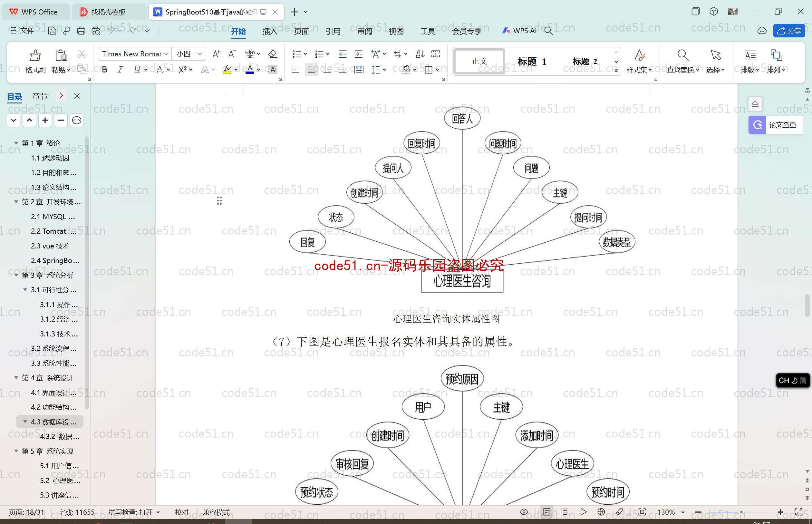The image size is (812, 524).
Task: Click the Select arrow cursor icon
Action: (715, 55)
